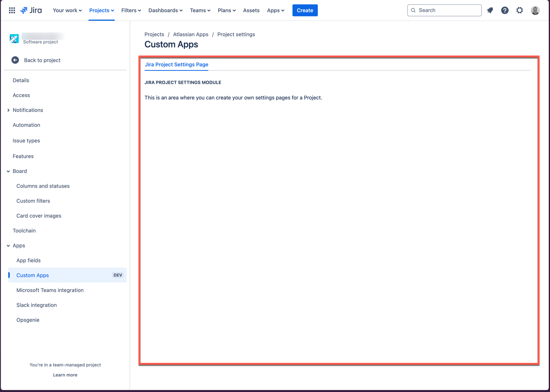Select the Jira Project Settings Page tab
This screenshot has width=550, height=392.
pos(177,64)
